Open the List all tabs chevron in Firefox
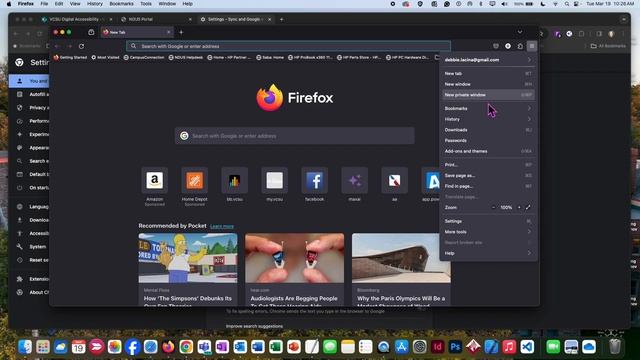The height and width of the screenshot is (360, 640). (x=520, y=32)
